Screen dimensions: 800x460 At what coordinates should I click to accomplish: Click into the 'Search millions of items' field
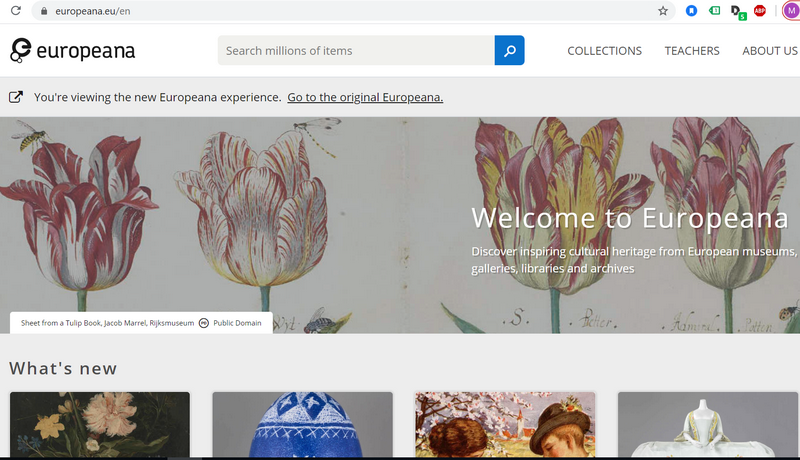coord(355,51)
